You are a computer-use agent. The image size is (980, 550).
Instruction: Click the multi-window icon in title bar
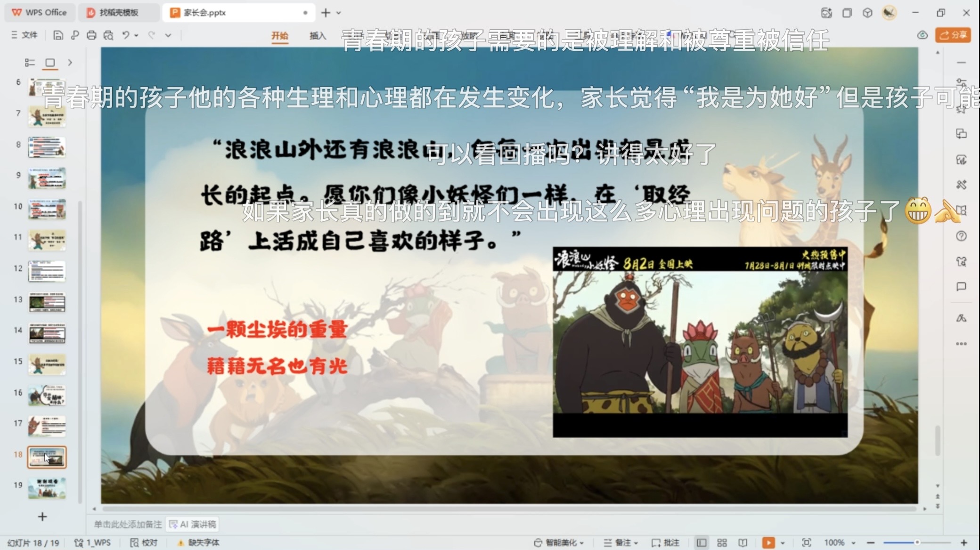click(x=847, y=13)
